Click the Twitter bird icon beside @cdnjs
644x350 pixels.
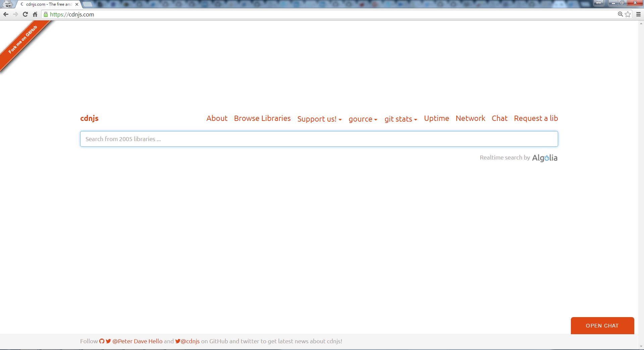pos(178,341)
